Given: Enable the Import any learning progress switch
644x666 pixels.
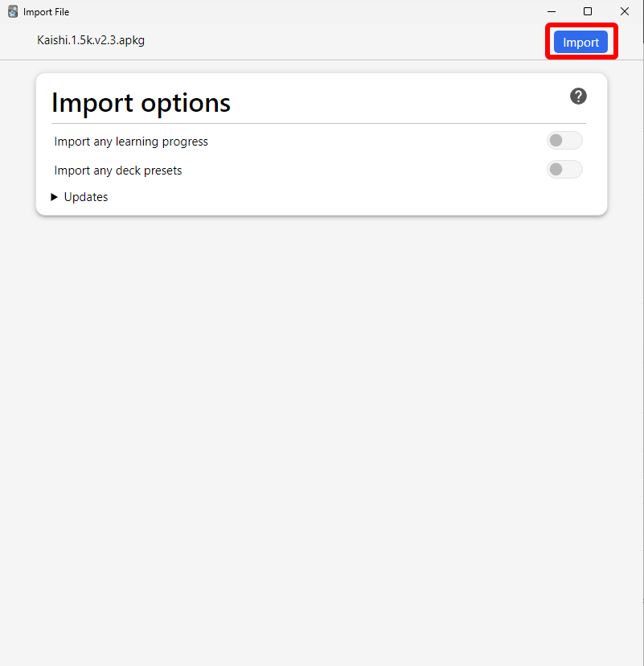Looking at the screenshot, I should pyautogui.click(x=564, y=141).
